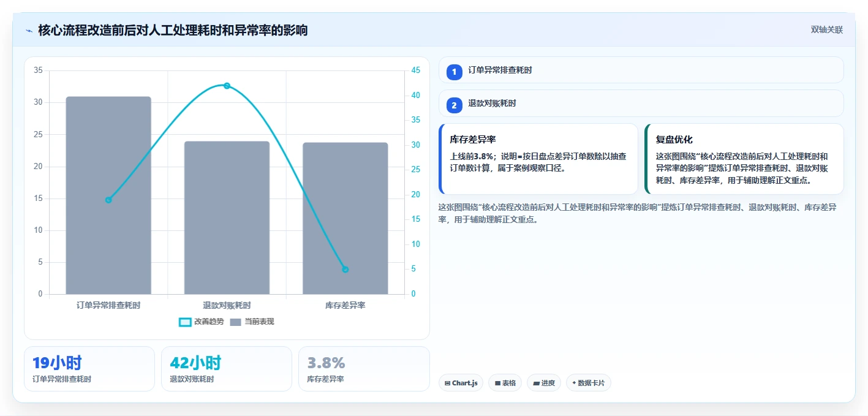
Task: Click the blue number 2 badge
Action: (454, 105)
